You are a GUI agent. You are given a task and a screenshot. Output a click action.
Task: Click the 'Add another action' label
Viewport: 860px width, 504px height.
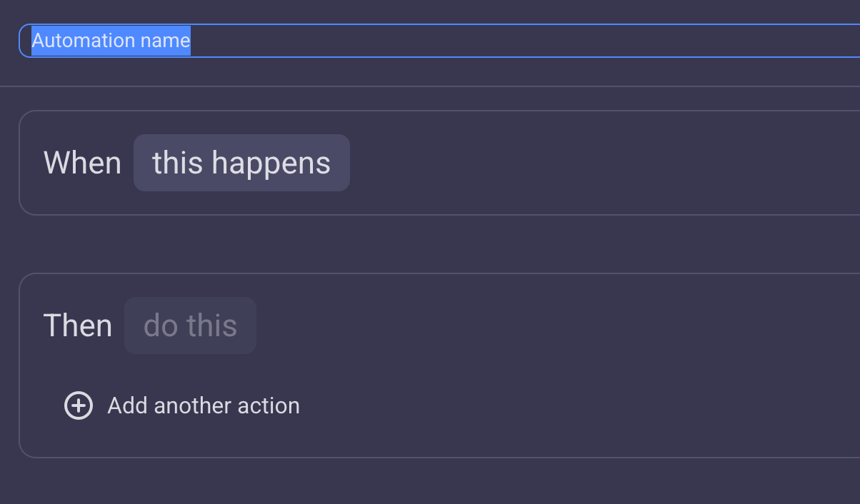pyautogui.click(x=204, y=405)
